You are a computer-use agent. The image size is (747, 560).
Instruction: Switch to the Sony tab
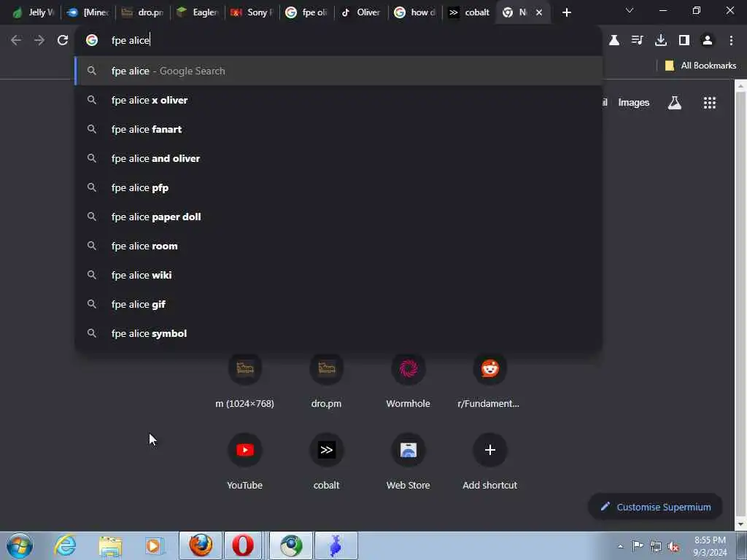(252, 12)
